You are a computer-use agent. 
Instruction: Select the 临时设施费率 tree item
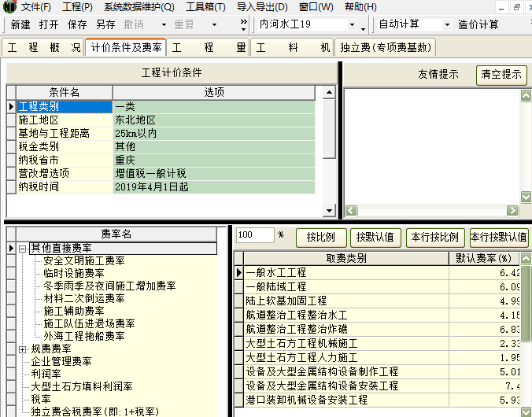pos(74,273)
